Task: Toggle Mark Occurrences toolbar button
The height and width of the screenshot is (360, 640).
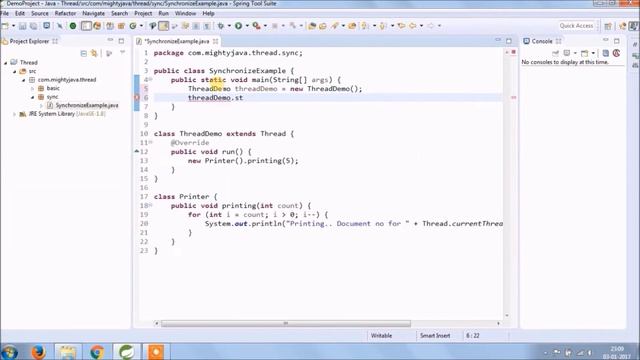Action: 164,26
